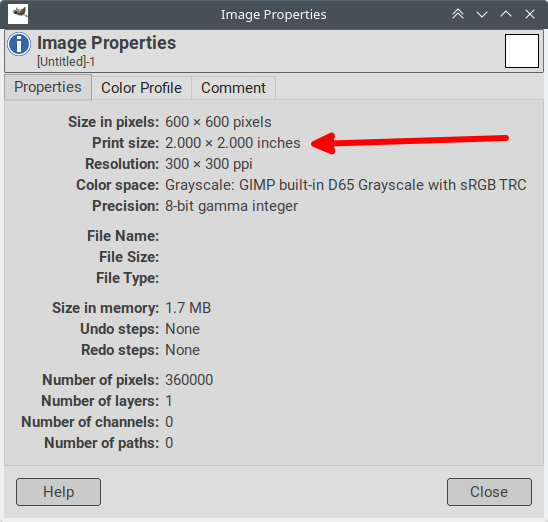The height and width of the screenshot is (522, 548).
Task: Click the 8-bit gamma integer precision value
Action: pos(231,206)
